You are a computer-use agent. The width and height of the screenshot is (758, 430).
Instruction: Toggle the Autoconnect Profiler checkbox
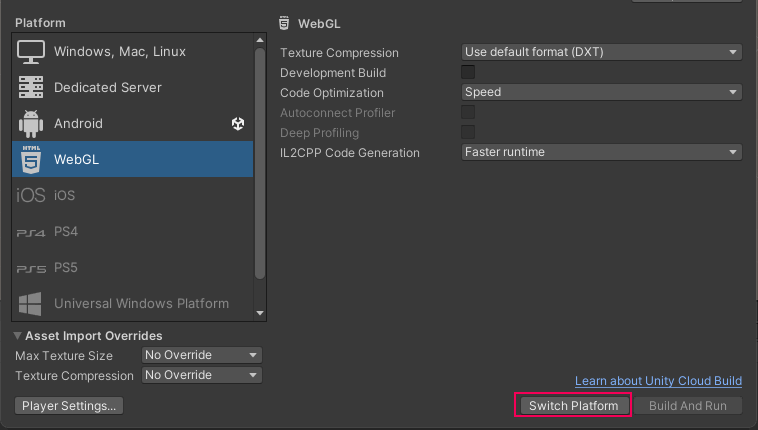(468, 112)
